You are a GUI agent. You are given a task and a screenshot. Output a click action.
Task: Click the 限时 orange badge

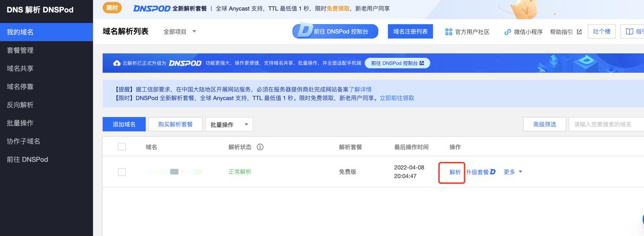click(x=112, y=8)
